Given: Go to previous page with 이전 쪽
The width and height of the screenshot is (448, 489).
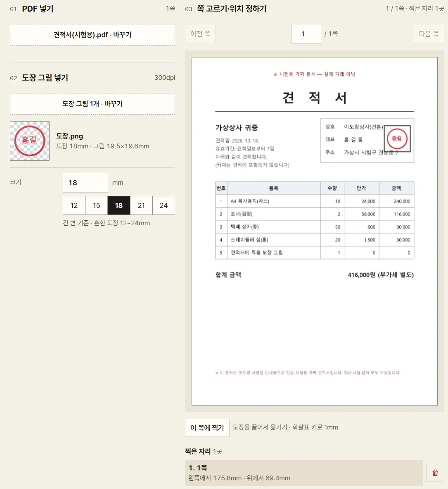Looking at the screenshot, I should click(x=200, y=33).
